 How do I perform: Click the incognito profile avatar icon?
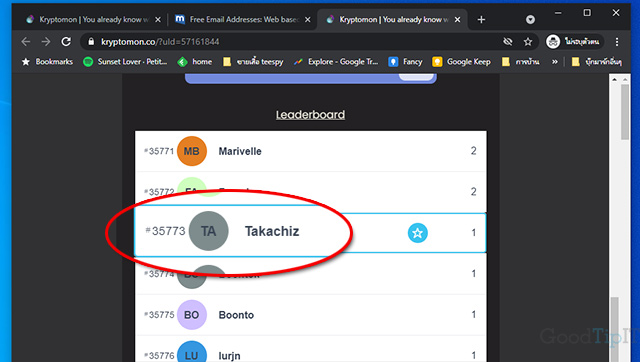tap(553, 42)
